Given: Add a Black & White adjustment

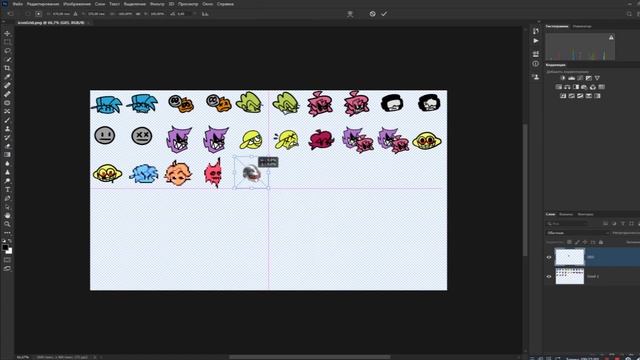Looking at the screenshot, I should pyautogui.click(x=576, y=87).
